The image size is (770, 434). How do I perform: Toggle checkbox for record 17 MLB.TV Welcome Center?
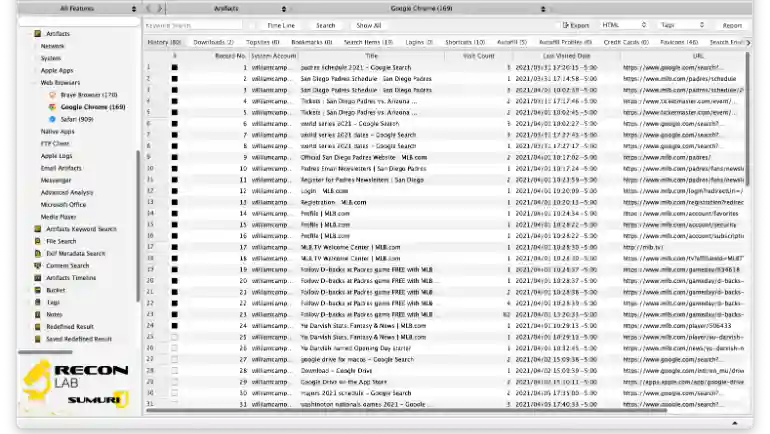(x=174, y=247)
